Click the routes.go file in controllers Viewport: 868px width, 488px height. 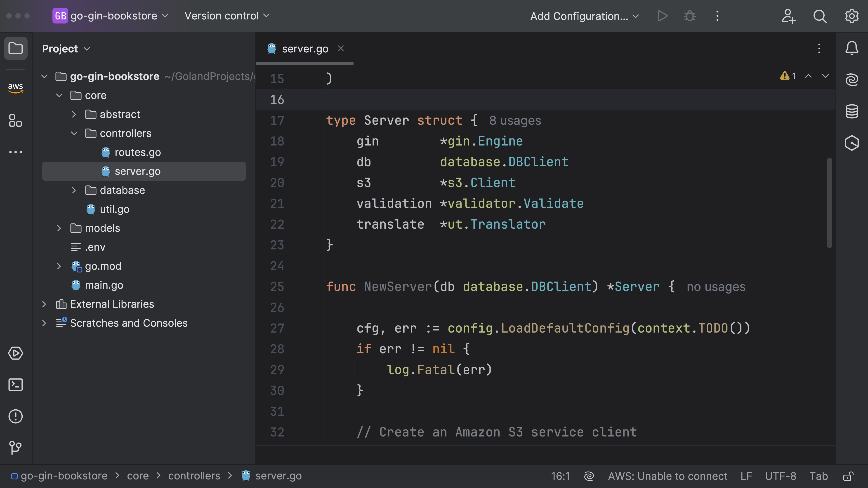coord(138,152)
